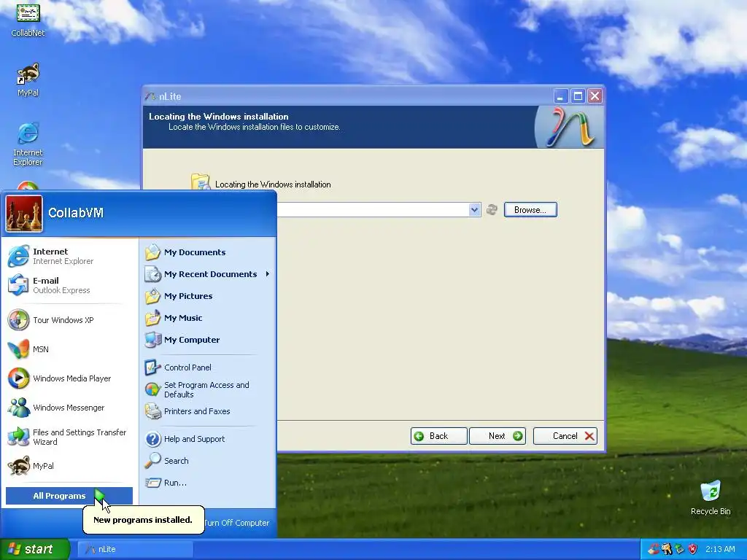Image resolution: width=747 pixels, height=560 pixels.
Task: Close the nLite window
Action: click(x=595, y=96)
